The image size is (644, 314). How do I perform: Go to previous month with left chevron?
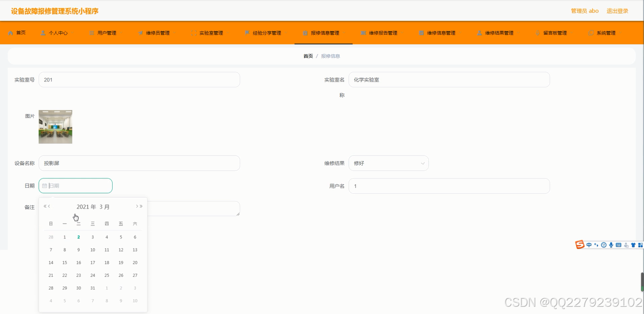click(49, 206)
